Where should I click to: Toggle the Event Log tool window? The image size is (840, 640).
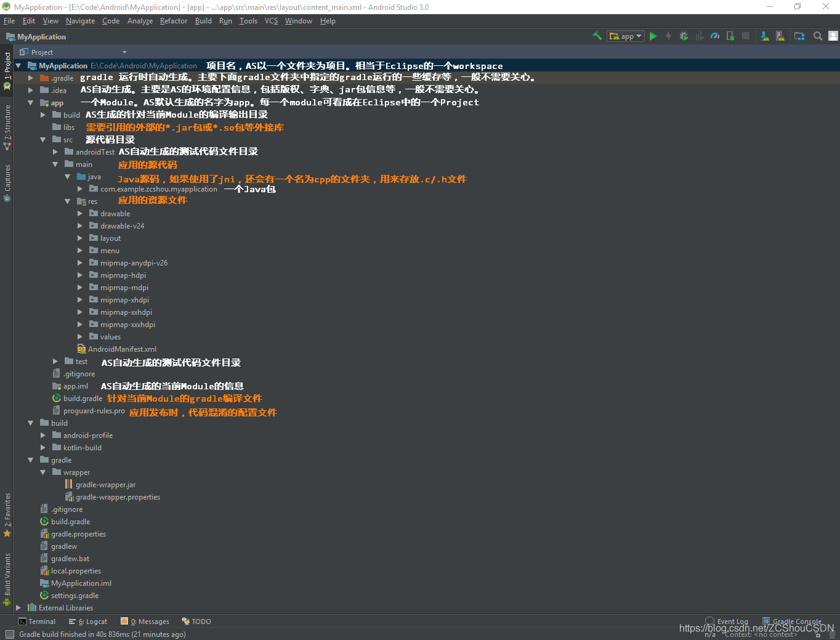pos(727,622)
